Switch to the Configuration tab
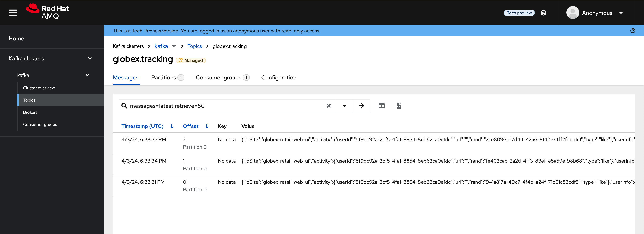The height and width of the screenshot is (234, 644). click(x=279, y=77)
